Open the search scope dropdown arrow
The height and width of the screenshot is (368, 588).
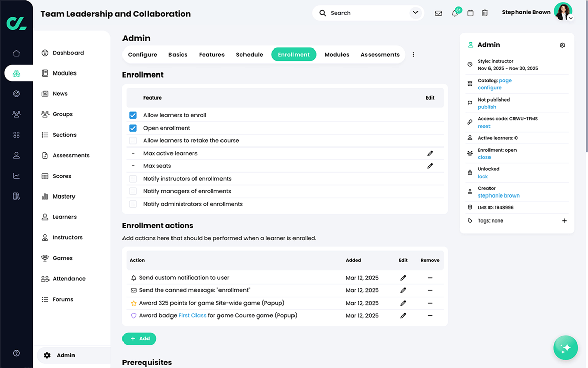point(415,12)
